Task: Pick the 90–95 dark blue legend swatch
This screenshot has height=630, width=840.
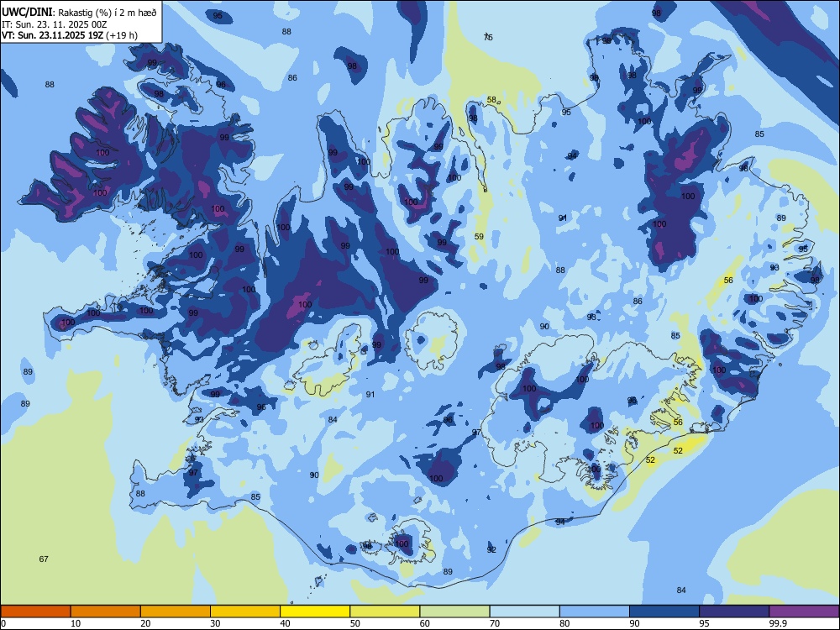Action: [664, 612]
